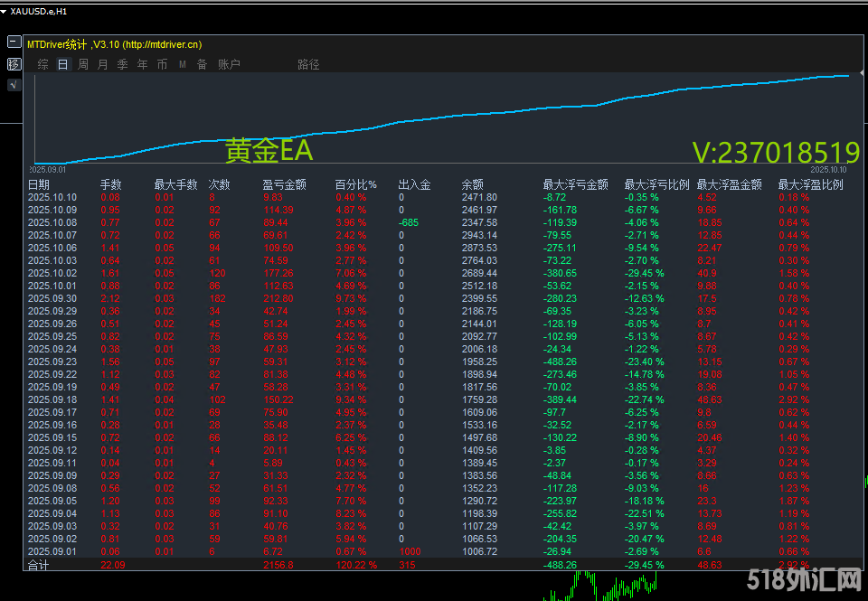The image size is (868, 601).
Task: Select the 季 quarterly tab
Action: 122,64
